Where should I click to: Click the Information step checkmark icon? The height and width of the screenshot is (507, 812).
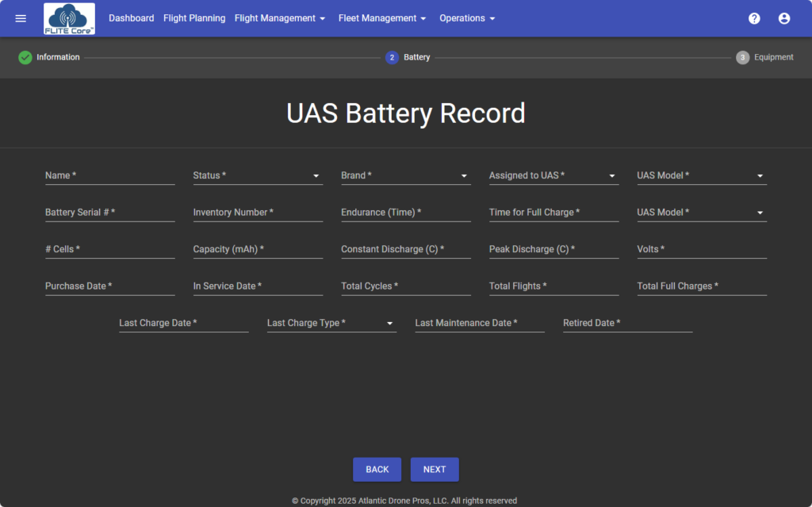coord(25,57)
